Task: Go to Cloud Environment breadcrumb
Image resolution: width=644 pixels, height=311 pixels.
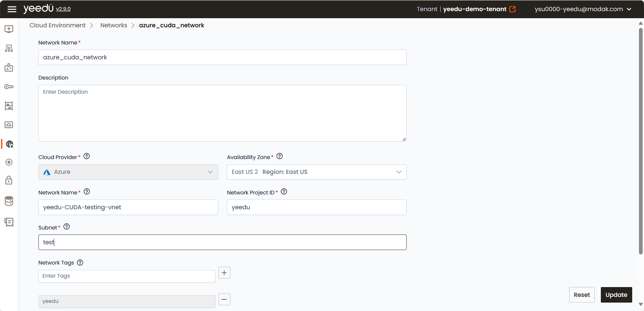Action: tap(58, 25)
